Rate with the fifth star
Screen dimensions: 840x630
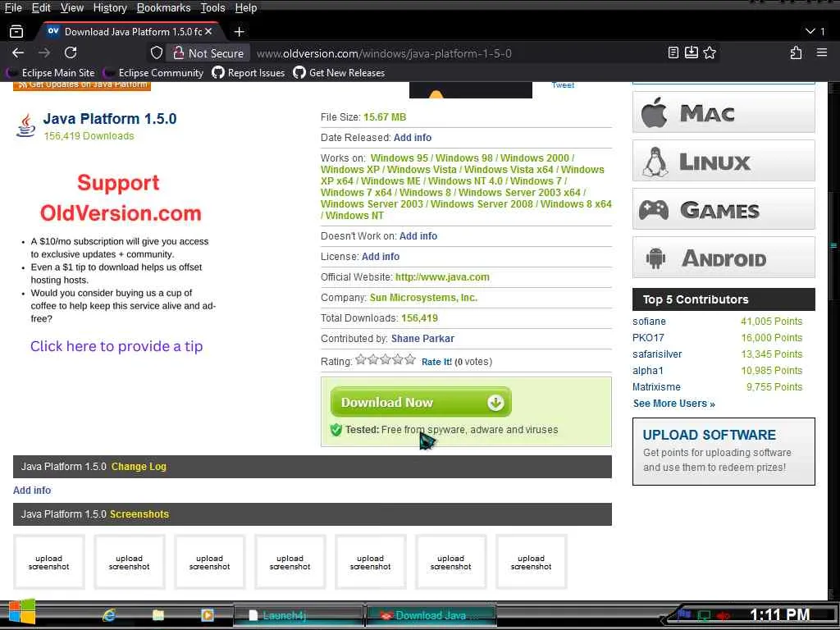(x=410, y=359)
